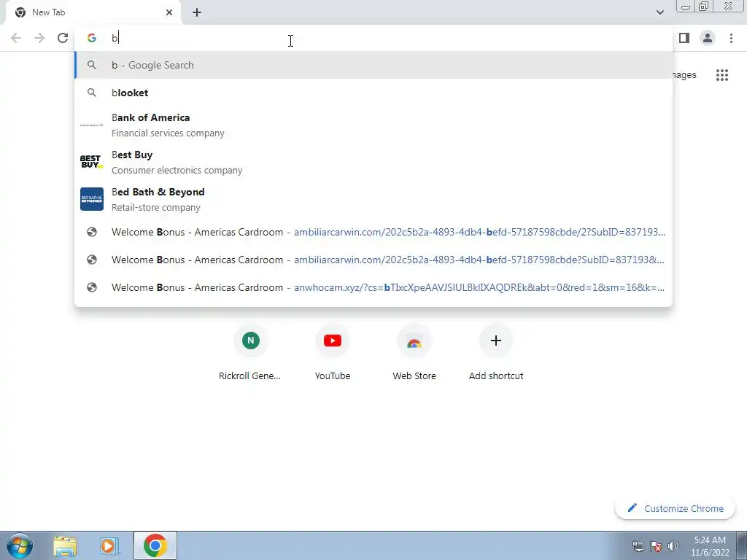The width and height of the screenshot is (747, 560).
Task: Open the Google apps grid
Action: pos(722,75)
